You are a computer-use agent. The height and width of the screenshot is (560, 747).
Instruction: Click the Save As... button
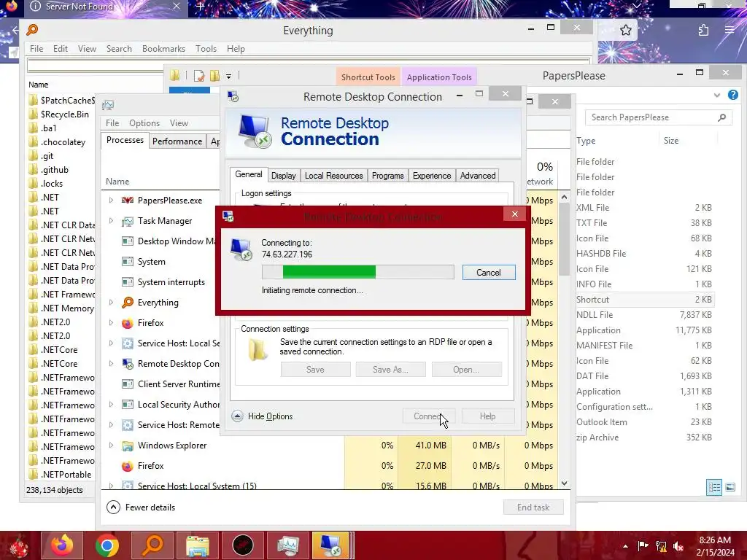pos(391,370)
